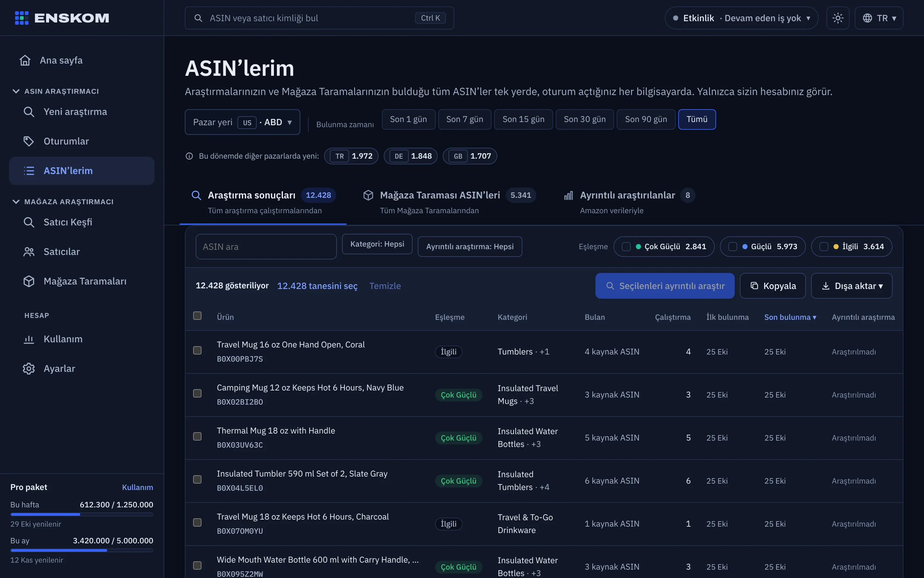Open Etkinlik activity dropdown
Screen dimensions: 924x578
point(741,18)
